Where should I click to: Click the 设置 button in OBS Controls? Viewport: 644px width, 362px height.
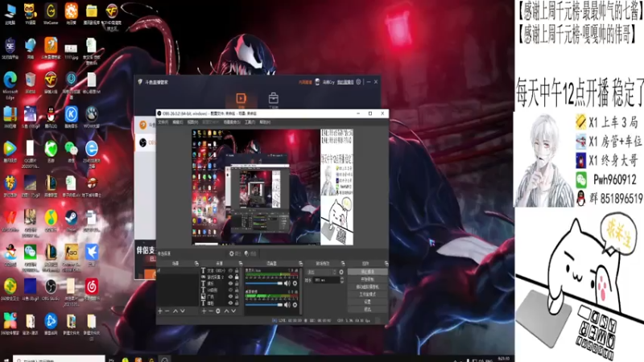[368, 302]
